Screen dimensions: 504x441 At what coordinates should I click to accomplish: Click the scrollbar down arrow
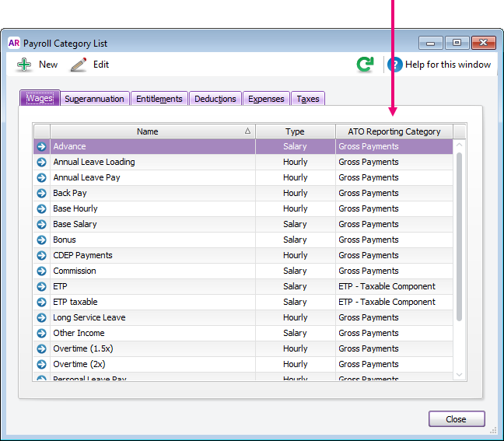click(x=459, y=375)
